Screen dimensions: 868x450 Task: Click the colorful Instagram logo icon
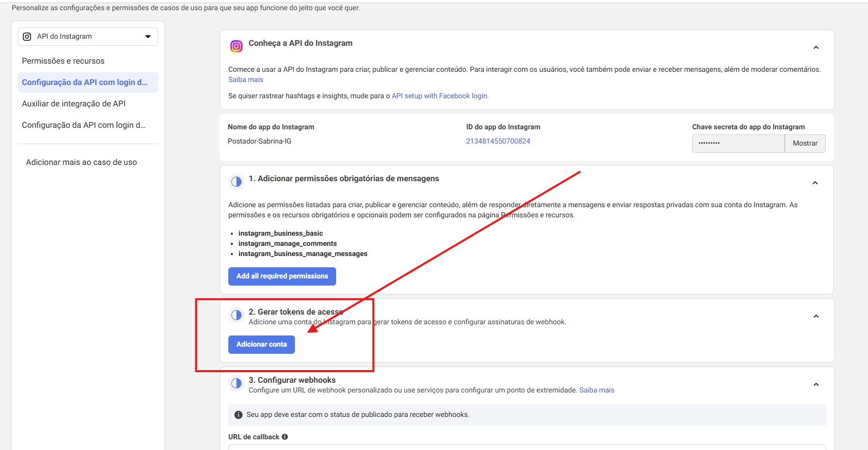click(236, 46)
